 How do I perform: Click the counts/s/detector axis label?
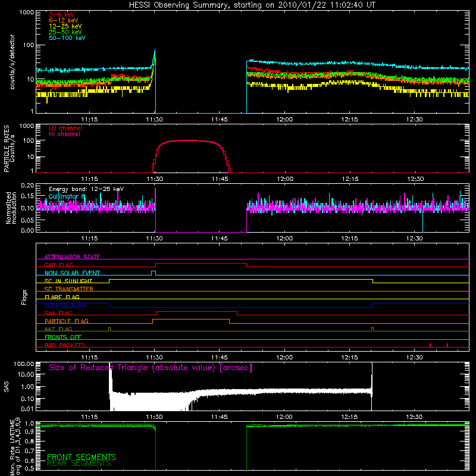click(12, 62)
